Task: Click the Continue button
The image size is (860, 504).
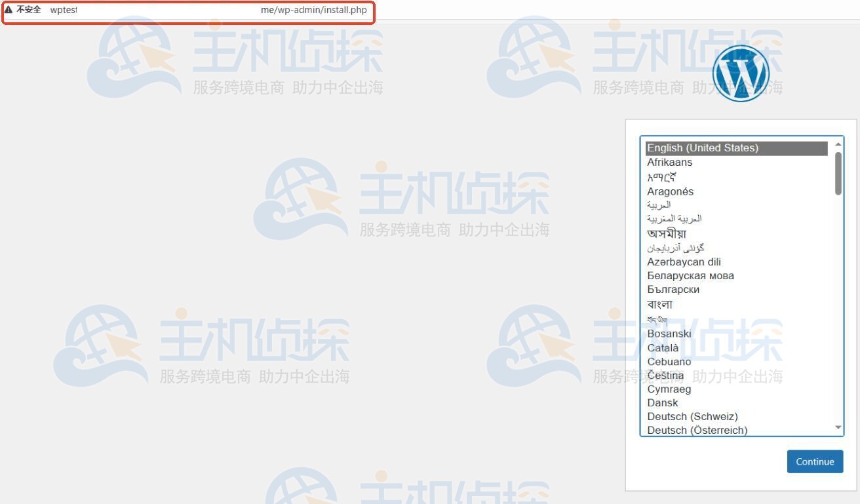Action: click(815, 461)
